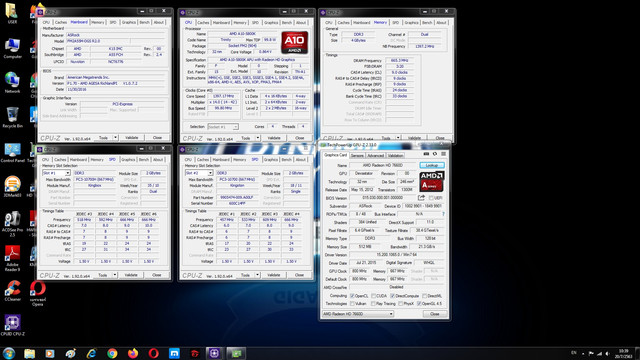This screenshot has width=640, height=360.
Task: Click the Bus Interface question mark icon
Action: [443, 214]
